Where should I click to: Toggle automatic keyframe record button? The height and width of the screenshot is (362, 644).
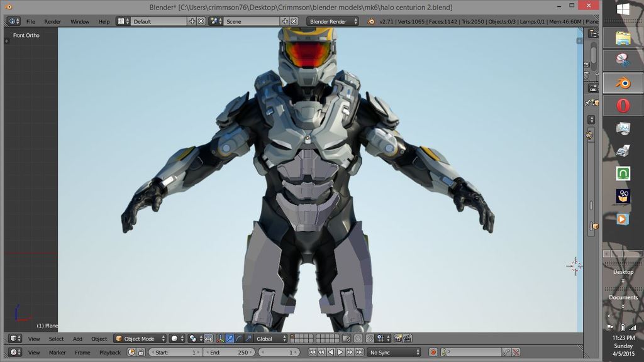pos(433,352)
